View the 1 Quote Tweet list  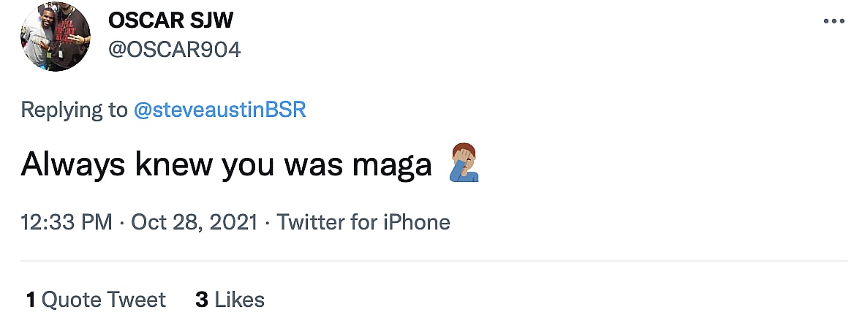click(96, 300)
